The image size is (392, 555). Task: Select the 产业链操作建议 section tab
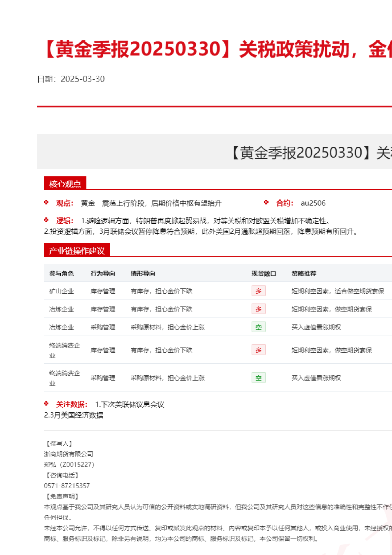(x=77, y=251)
